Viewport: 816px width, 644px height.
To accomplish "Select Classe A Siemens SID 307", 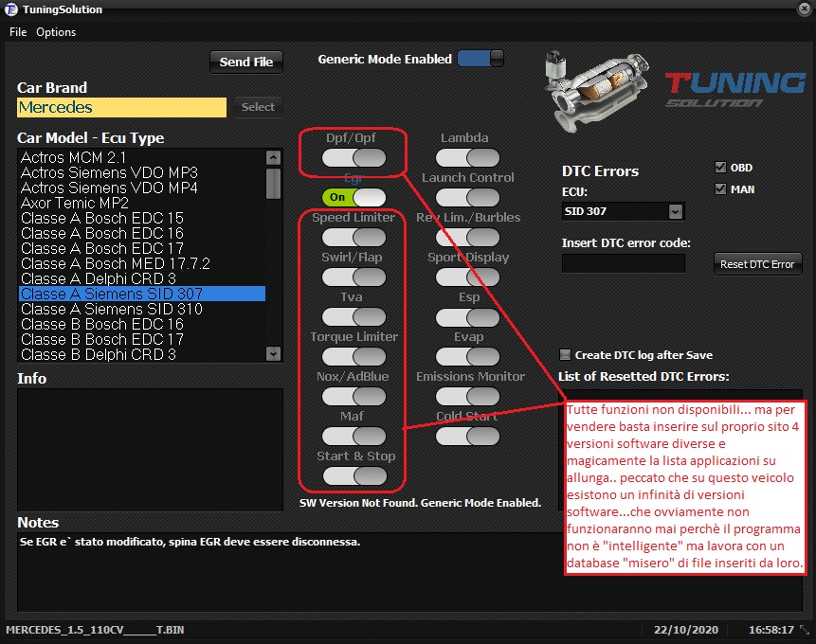I will [142, 294].
